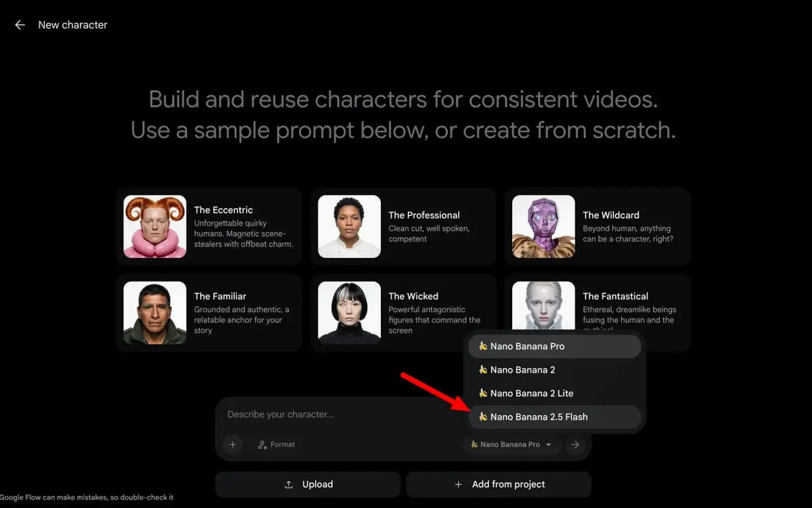Viewport: 812px width, 508px height.
Task: Pick Nano Banana 2 Lite model
Action: click(x=554, y=394)
